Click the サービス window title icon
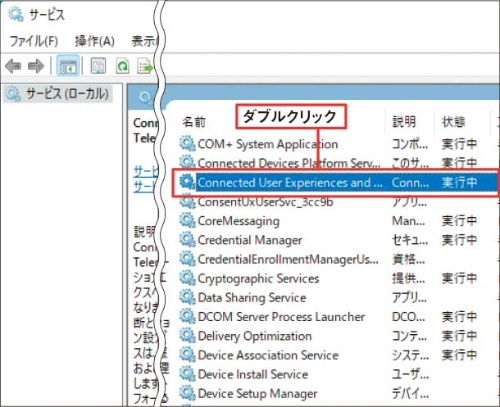500x407 pixels. 15,14
